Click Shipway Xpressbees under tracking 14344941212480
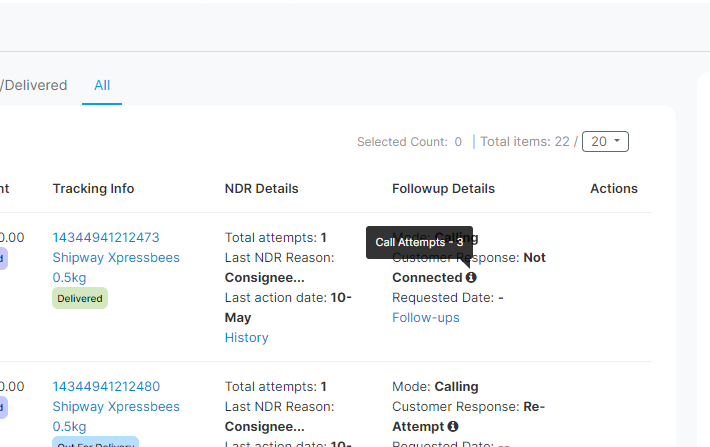Image resolution: width=710 pixels, height=447 pixels. (116, 407)
